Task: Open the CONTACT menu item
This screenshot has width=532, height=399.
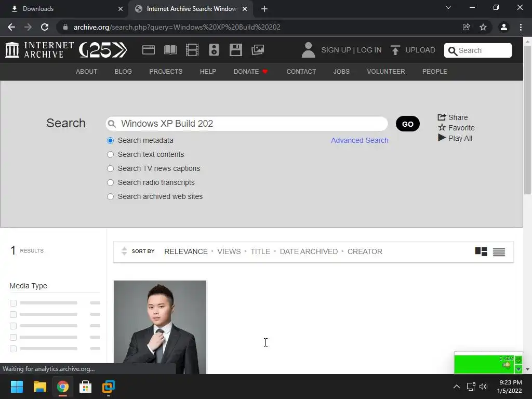Action: 301,72
